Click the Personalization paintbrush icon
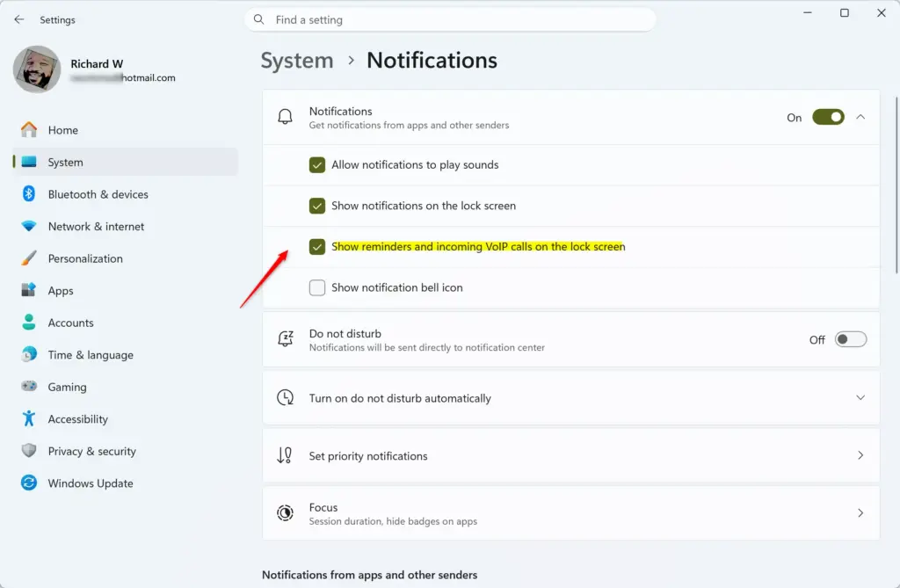Image resolution: width=900 pixels, height=588 pixels. [x=29, y=258]
